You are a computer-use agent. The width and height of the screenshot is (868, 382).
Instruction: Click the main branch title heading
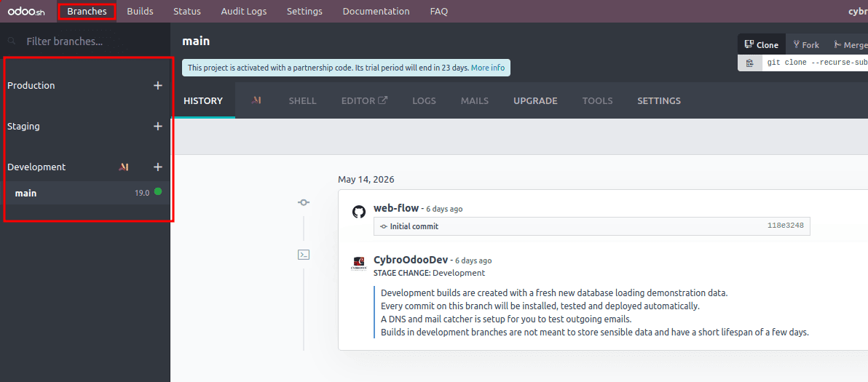click(x=196, y=41)
